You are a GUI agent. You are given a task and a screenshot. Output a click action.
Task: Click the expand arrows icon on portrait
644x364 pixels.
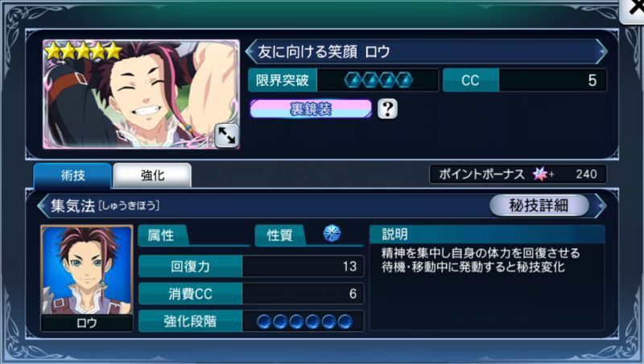(226, 135)
